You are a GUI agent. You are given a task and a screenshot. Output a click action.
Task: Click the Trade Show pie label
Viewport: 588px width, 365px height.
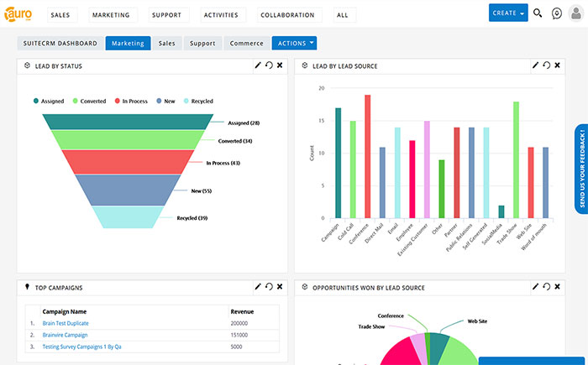pyautogui.click(x=371, y=326)
